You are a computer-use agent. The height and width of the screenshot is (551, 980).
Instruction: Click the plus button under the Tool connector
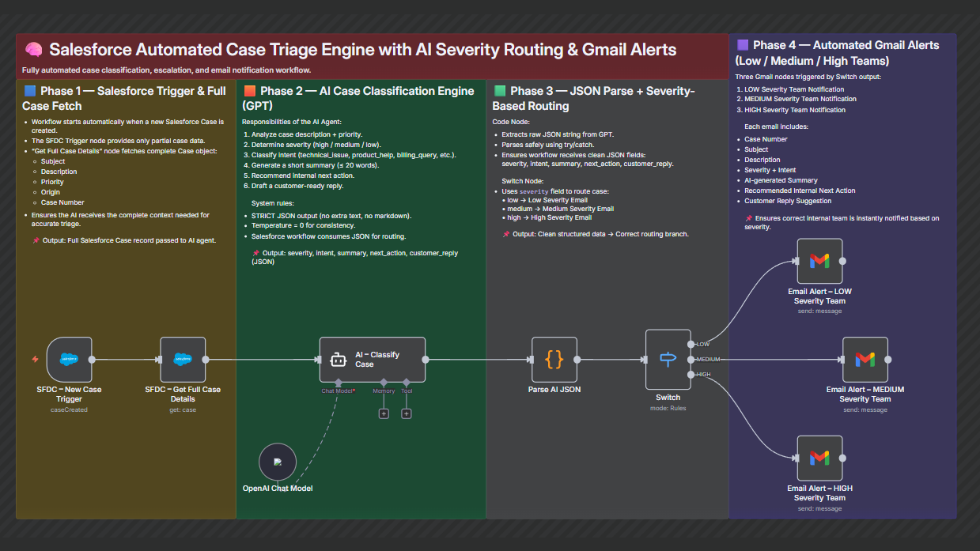[x=407, y=413]
